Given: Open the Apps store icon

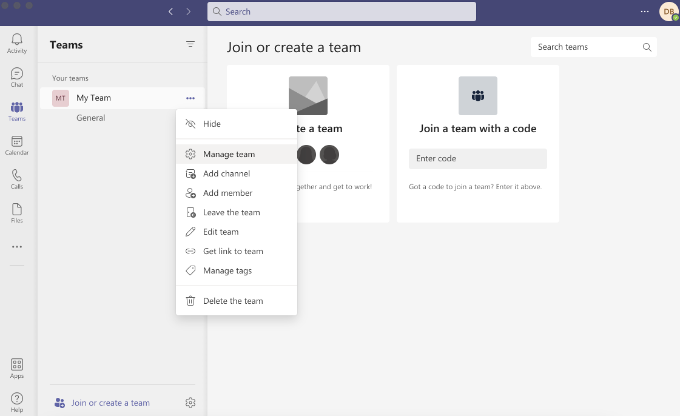Looking at the screenshot, I should (17, 369).
